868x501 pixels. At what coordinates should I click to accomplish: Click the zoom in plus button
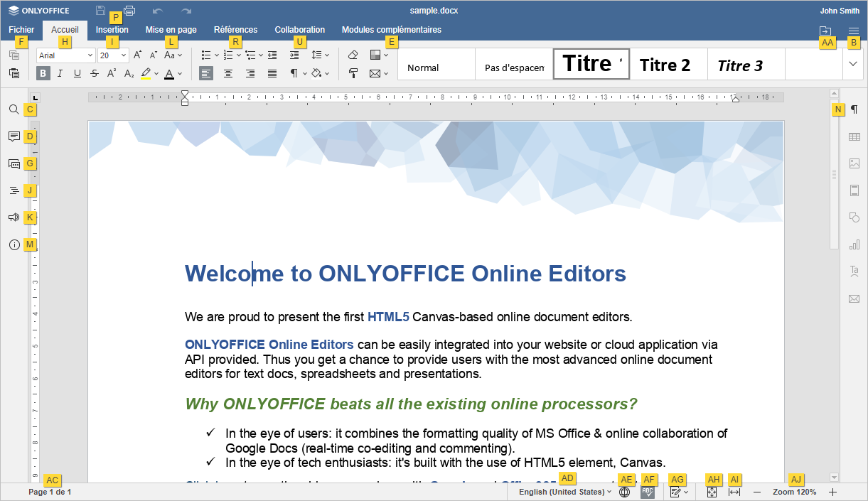tap(833, 492)
